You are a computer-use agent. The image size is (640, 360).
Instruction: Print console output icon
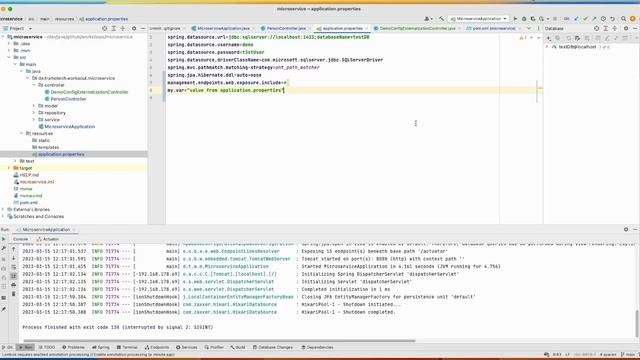tap(13, 285)
